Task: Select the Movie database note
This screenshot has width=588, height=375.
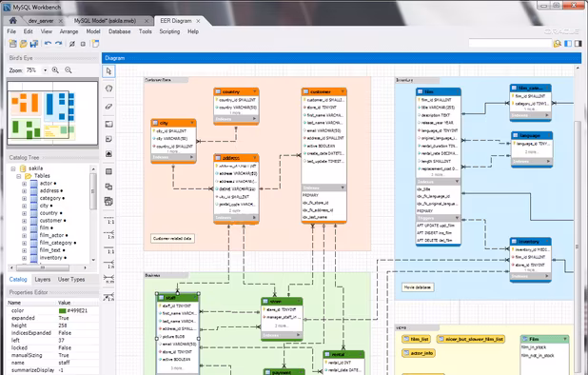Action: tap(418, 287)
